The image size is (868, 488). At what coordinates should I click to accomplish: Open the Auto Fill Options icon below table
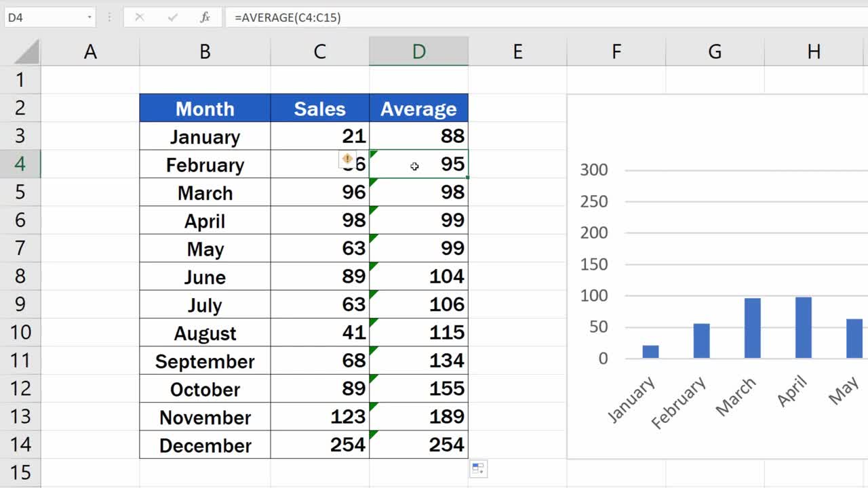click(x=478, y=468)
